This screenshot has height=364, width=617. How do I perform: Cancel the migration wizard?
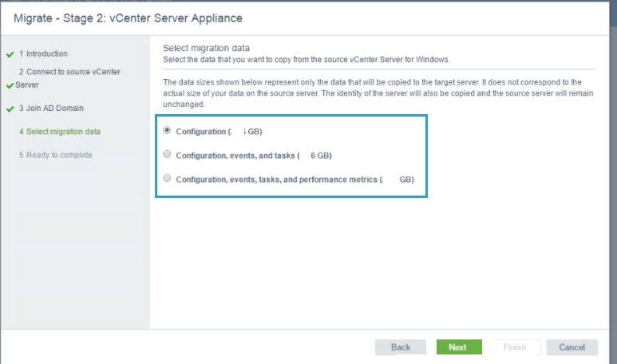pyautogui.click(x=572, y=347)
